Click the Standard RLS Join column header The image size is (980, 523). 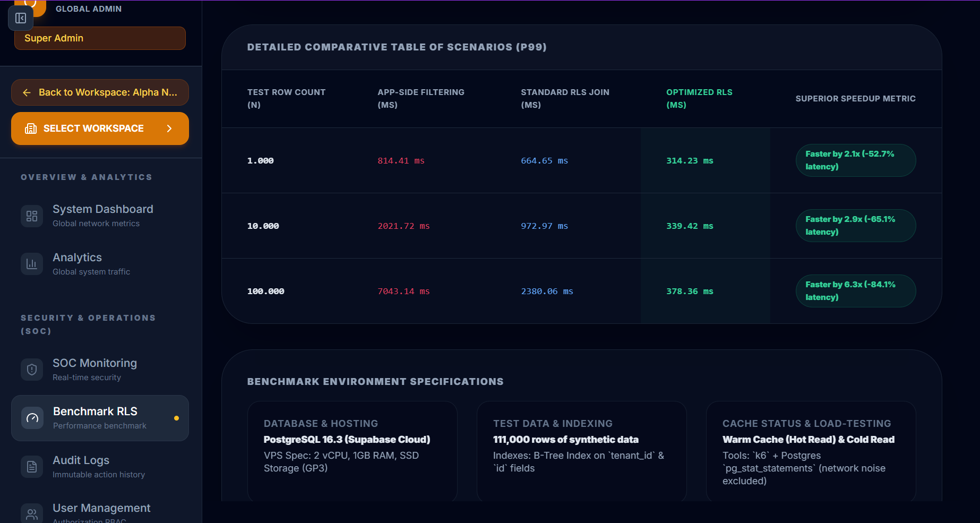pyautogui.click(x=565, y=99)
